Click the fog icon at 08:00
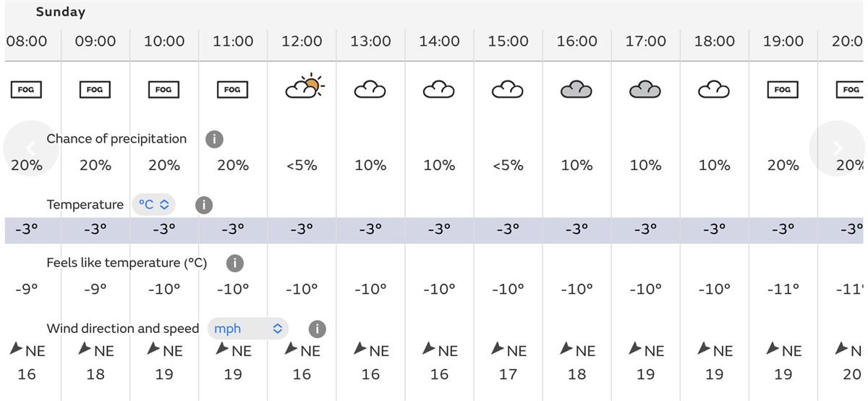The height and width of the screenshot is (401, 868). tap(26, 90)
